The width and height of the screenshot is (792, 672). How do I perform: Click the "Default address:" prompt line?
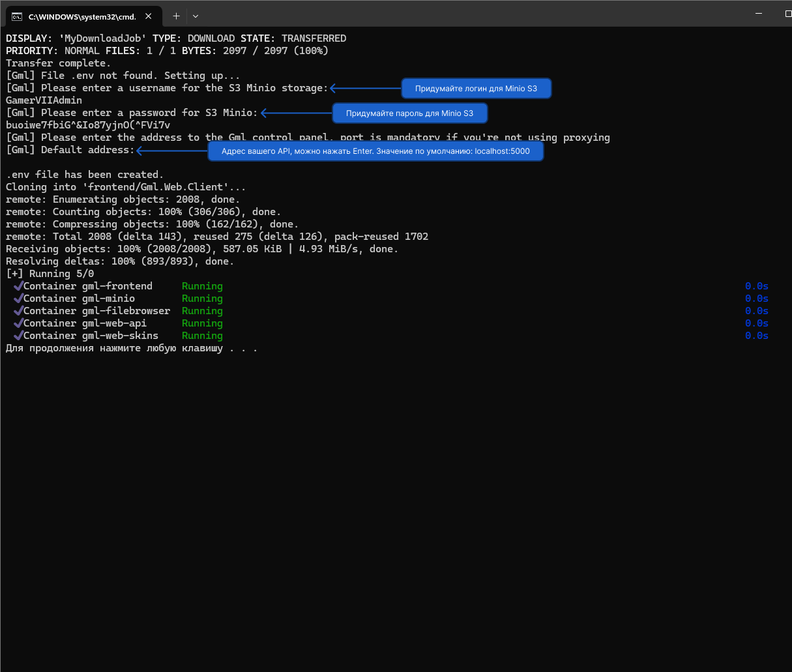[x=70, y=150]
